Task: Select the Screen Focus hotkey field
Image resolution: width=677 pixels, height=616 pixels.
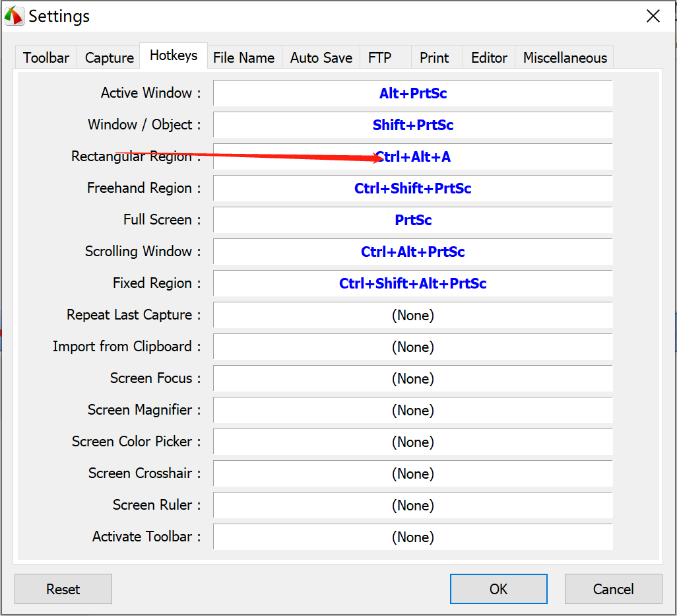Action: tap(413, 378)
